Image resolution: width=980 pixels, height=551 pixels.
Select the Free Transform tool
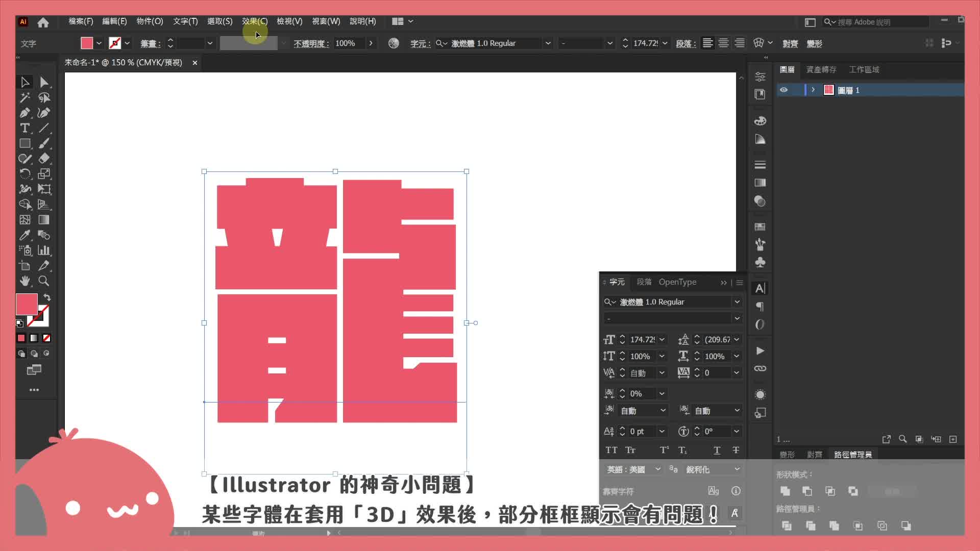coord(44,189)
